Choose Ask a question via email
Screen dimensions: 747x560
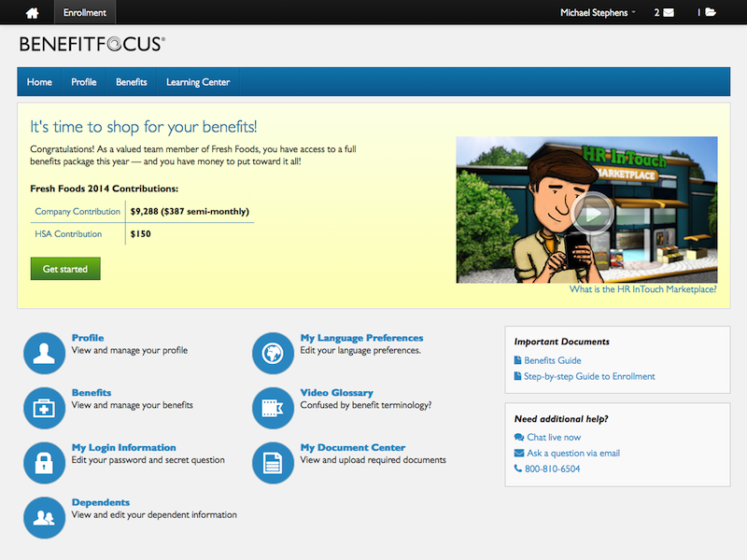click(x=573, y=453)
